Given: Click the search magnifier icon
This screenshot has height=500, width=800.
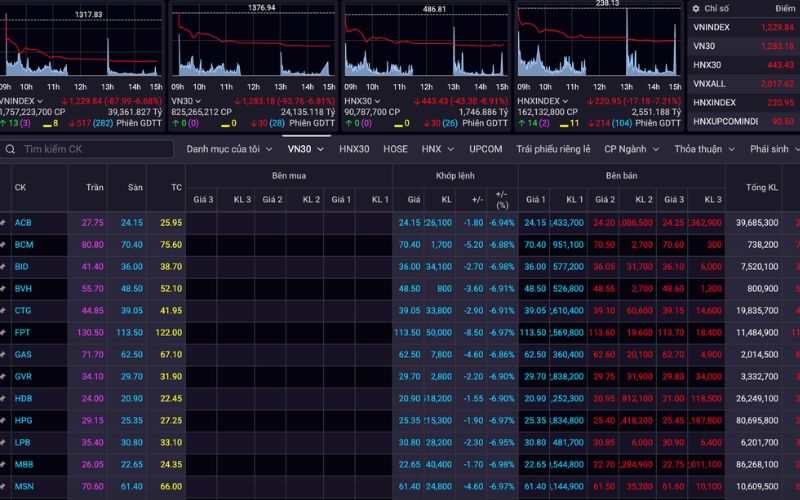Looking at the screenshot, I should click(10, 149).
